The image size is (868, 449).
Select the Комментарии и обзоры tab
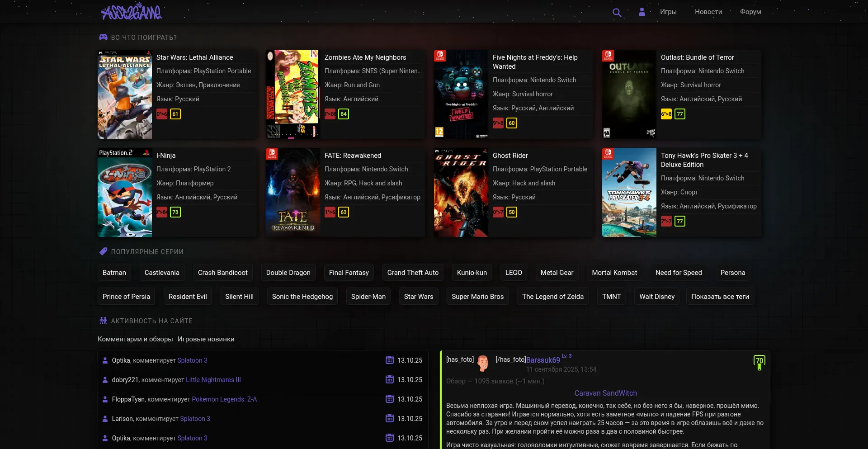click(135, 339)
